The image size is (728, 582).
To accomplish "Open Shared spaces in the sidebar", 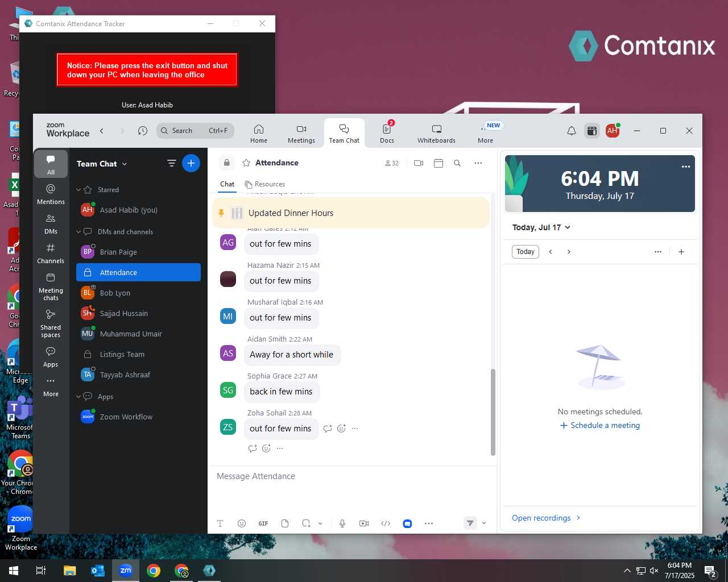I will [51, 323].
